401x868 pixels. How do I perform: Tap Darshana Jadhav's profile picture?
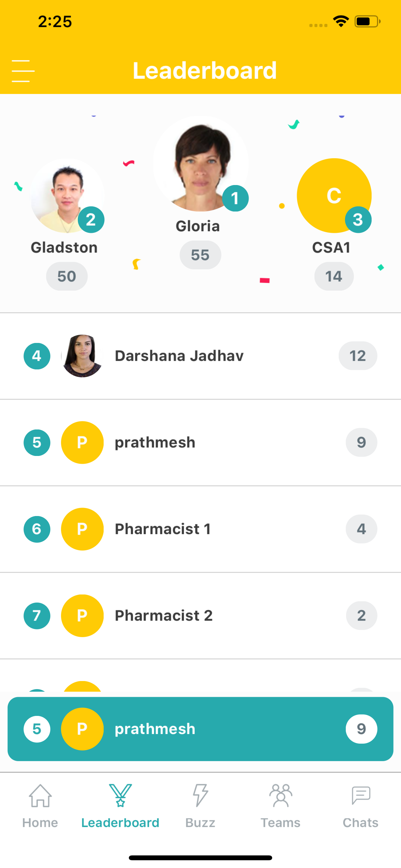point(82,356)
